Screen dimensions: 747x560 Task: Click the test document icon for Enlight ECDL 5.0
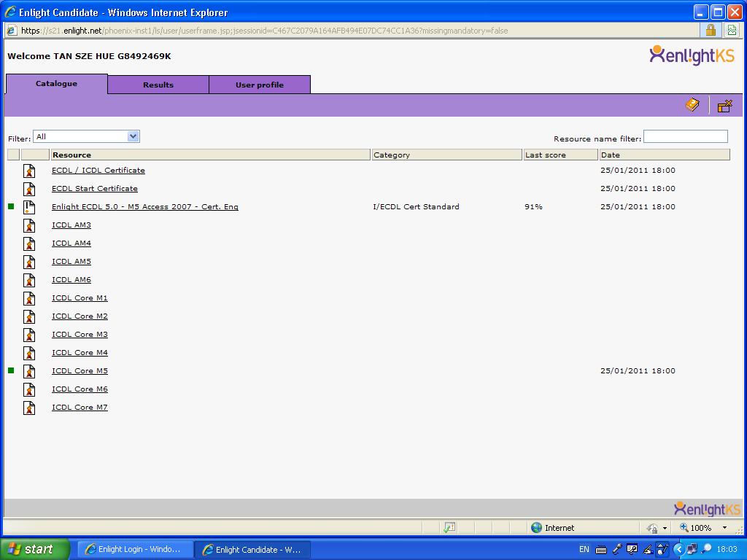(29, 207)
